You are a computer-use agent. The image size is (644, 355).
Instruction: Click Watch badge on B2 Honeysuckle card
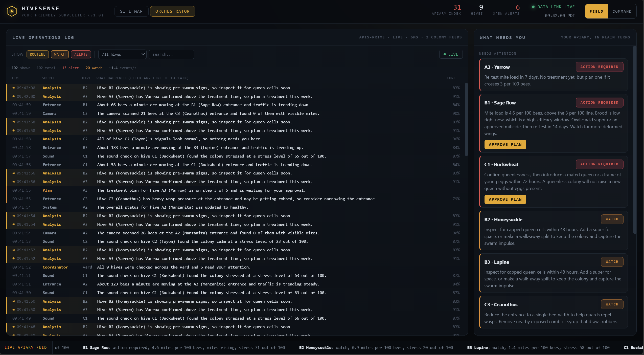point(612,219)
